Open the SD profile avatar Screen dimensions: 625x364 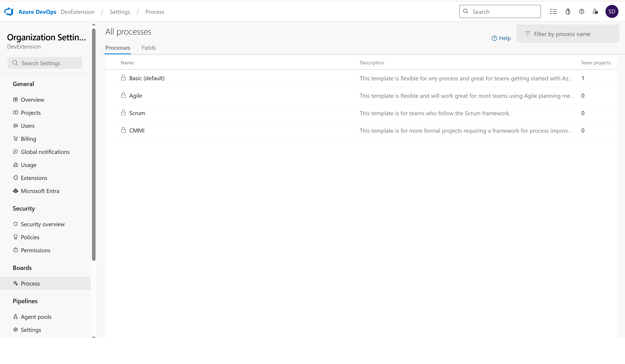612,12
